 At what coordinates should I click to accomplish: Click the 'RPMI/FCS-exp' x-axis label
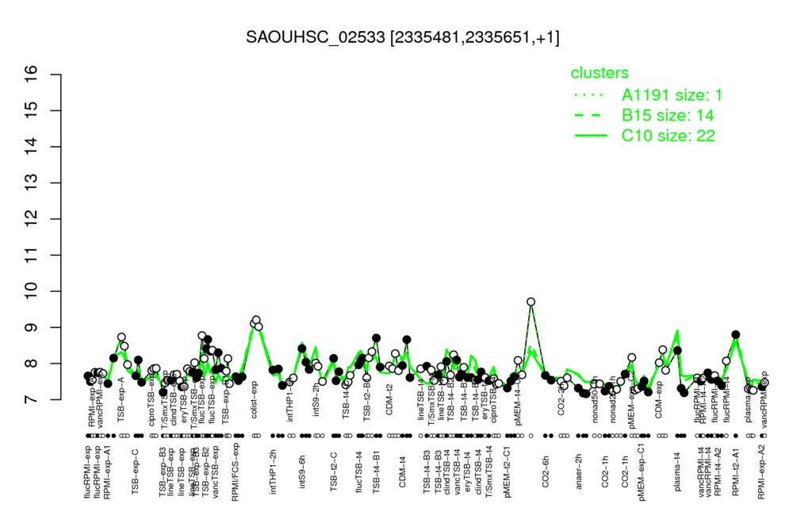235,470
